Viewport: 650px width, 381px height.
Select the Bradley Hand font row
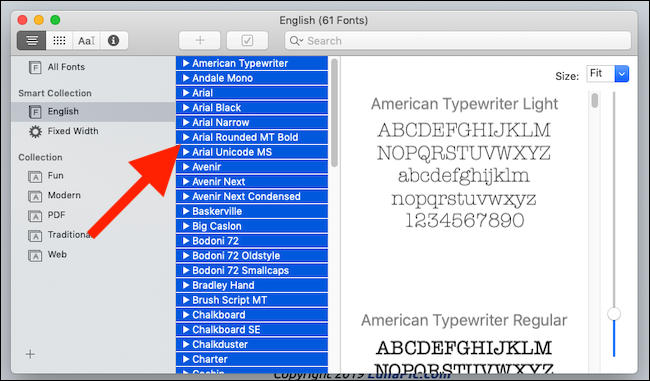252,285
